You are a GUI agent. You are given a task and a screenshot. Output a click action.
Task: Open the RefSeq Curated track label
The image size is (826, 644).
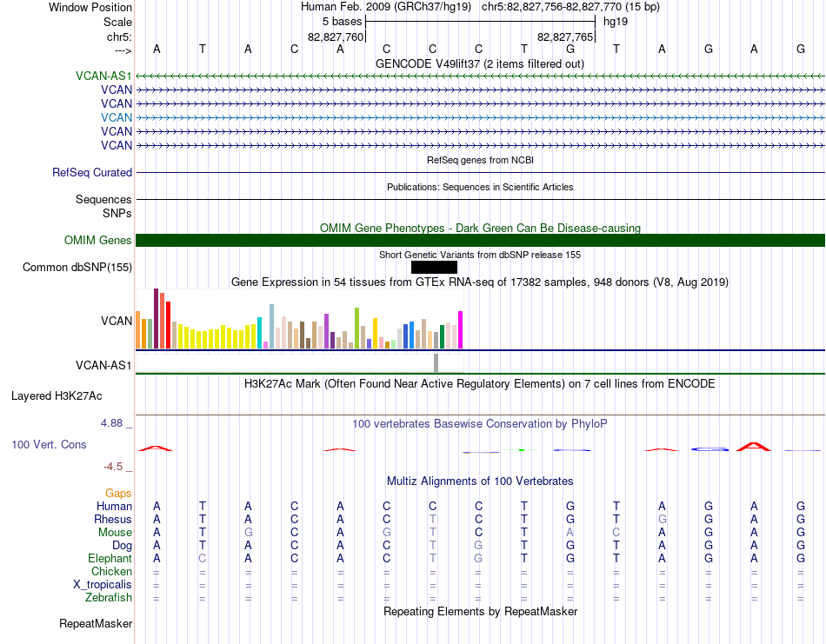(92, 172)
